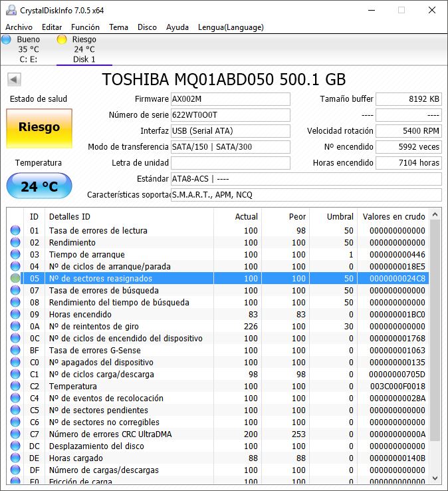Click status icon for row C2 Temperatura
This screenshot has width=448, height=491.
click(15, 386)
